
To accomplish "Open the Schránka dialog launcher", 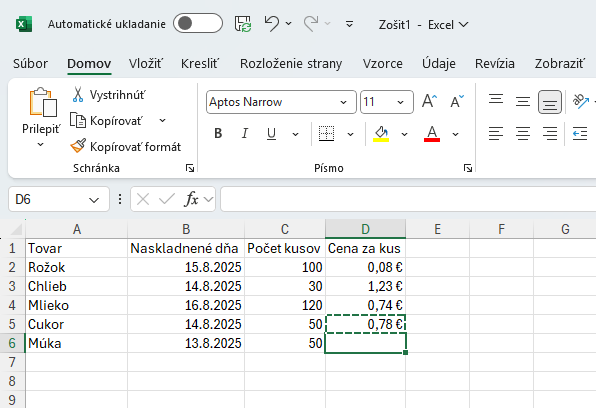I will [190, 168].
